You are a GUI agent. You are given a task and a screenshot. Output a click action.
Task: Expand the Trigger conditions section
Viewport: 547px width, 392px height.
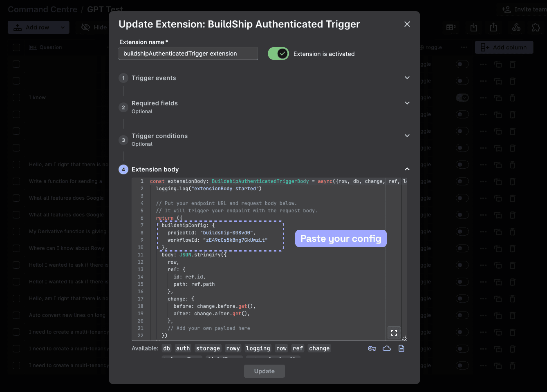click(x=264, y=140)
